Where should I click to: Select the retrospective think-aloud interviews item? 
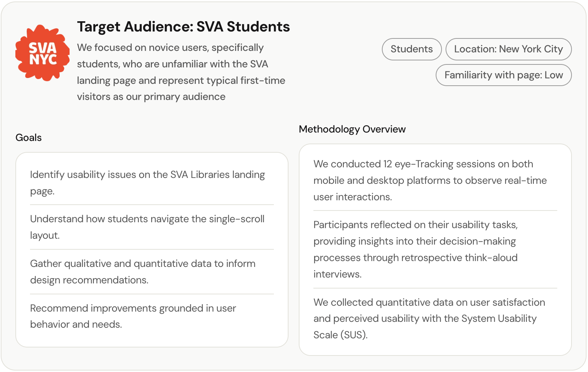(416, 249)
